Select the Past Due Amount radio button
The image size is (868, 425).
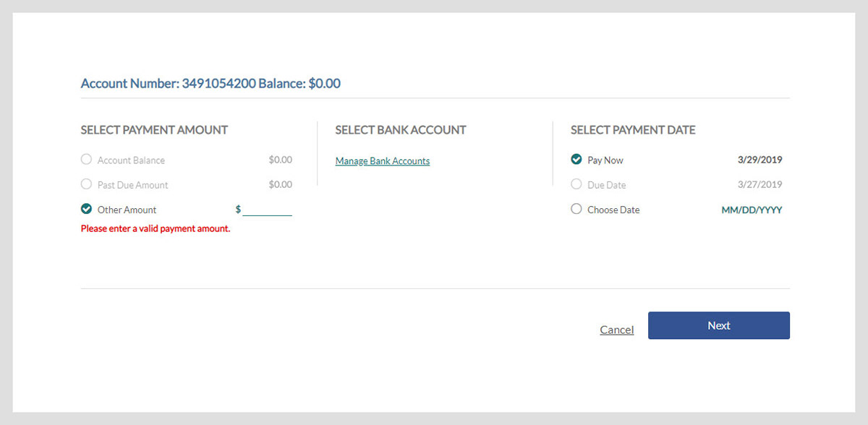coord(86,184)
